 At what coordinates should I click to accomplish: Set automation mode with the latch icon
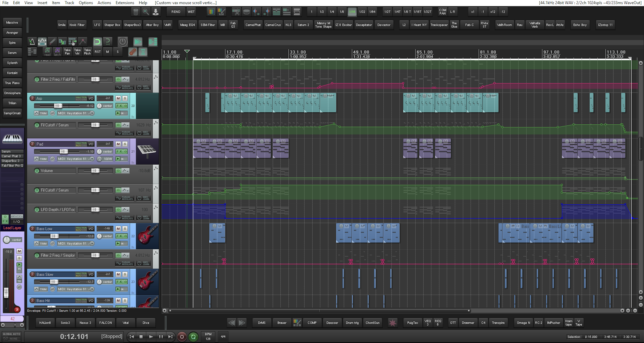pos(57,52)
